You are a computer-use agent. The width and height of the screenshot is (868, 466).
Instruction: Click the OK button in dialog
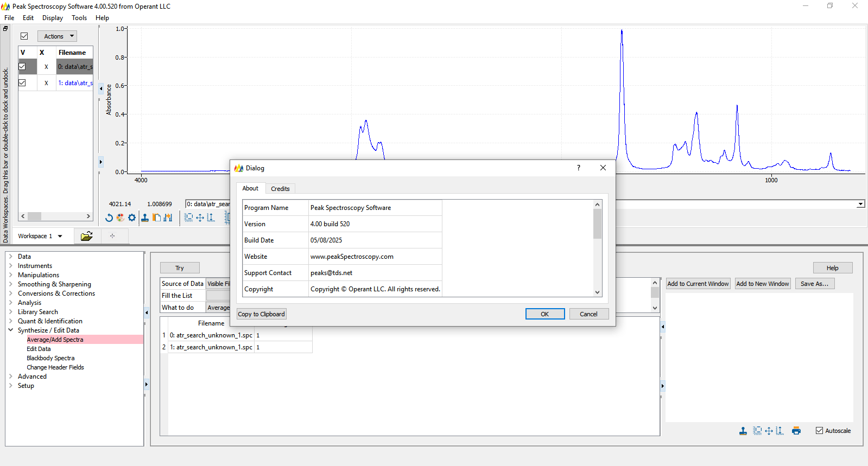tap(545, 314)
